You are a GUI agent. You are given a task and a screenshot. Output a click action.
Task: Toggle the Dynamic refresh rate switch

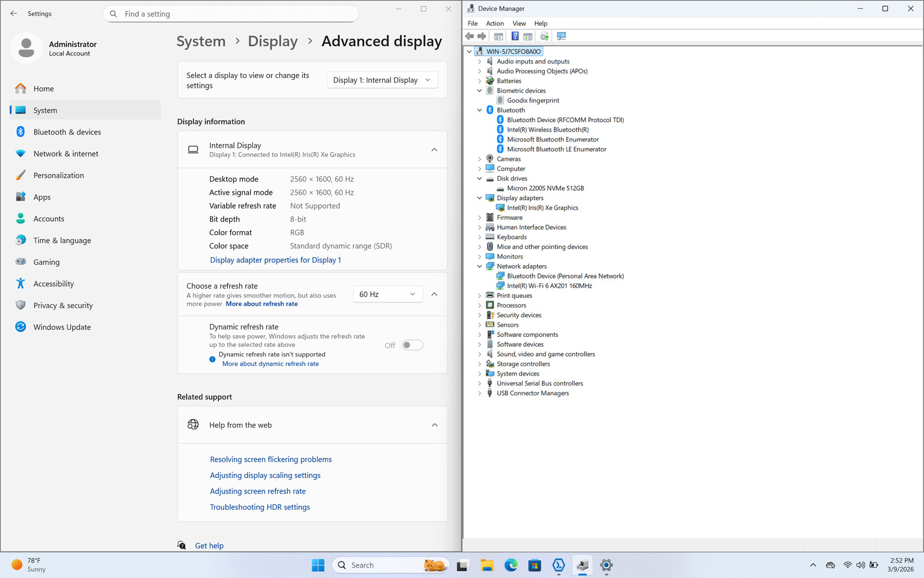point(412,345)
